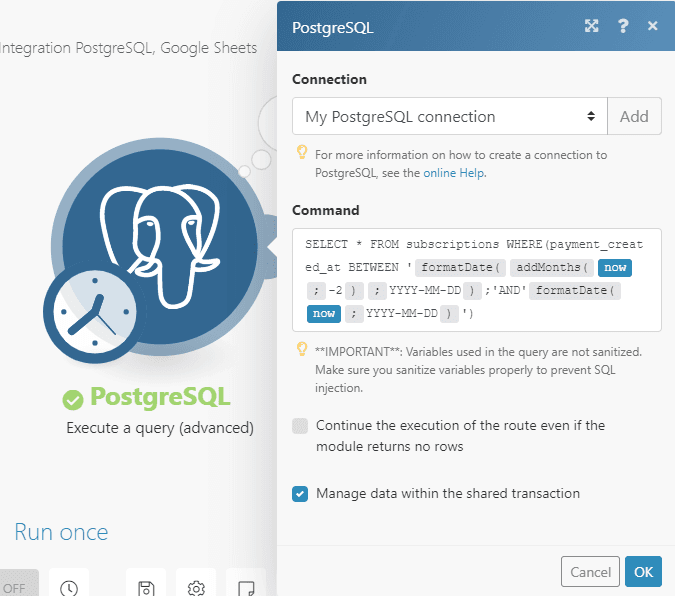Enable continue execution when no rows returned
This screenshot has height=596, width=675.
[x=300, y=426]
